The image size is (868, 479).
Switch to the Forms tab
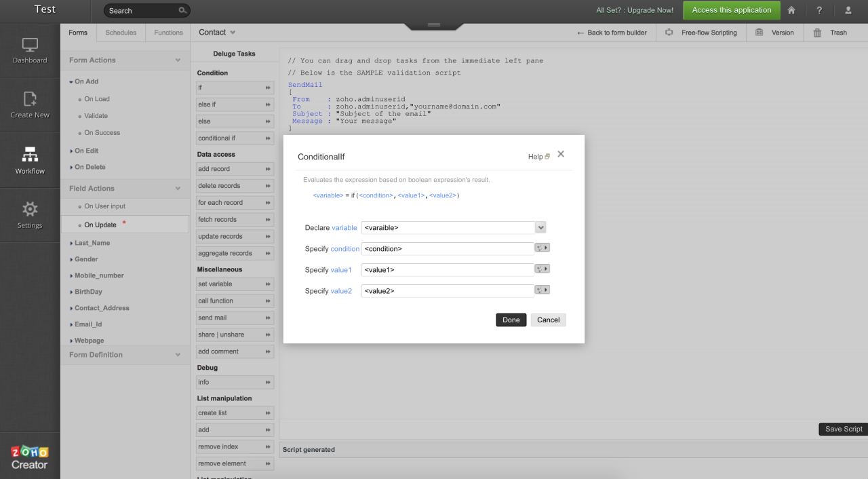pos(78,33)
